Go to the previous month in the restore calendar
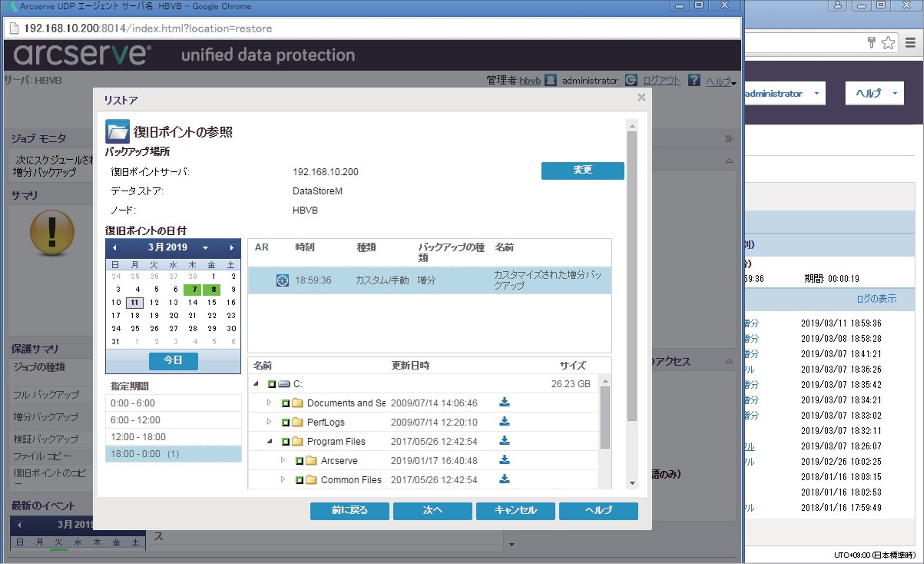 tap(115, 248)
